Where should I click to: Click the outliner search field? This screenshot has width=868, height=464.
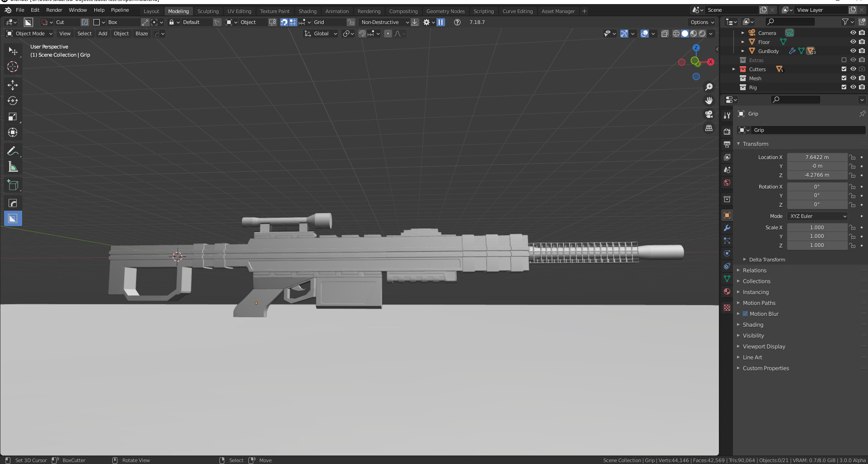click(791, 21)
